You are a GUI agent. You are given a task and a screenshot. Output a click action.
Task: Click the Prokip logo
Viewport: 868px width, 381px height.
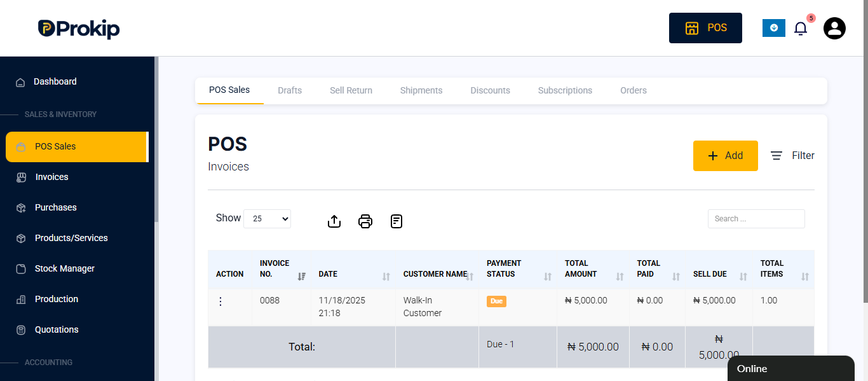click(79, 29)
